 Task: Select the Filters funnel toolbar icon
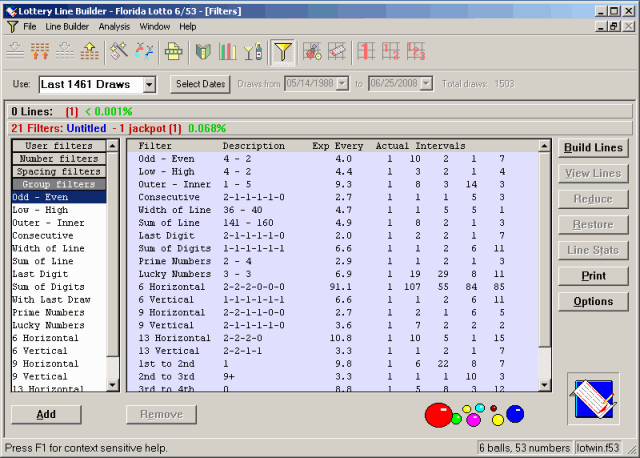(x=283, y=52)
